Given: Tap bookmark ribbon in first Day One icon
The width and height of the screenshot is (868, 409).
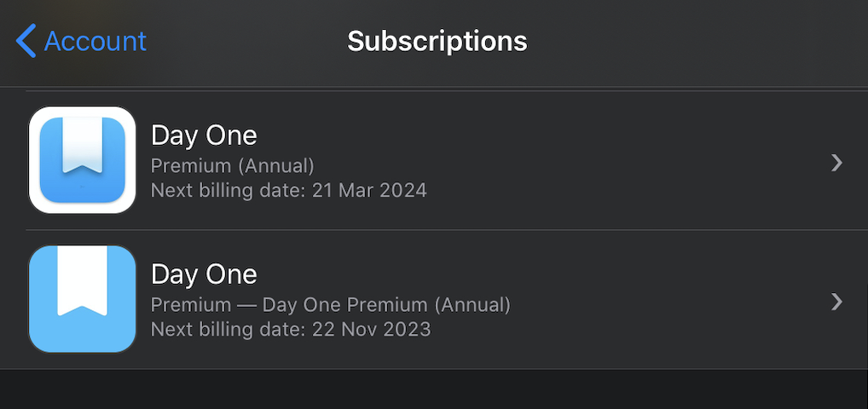Looking at the screenshot, I should [x=82, y=145].
